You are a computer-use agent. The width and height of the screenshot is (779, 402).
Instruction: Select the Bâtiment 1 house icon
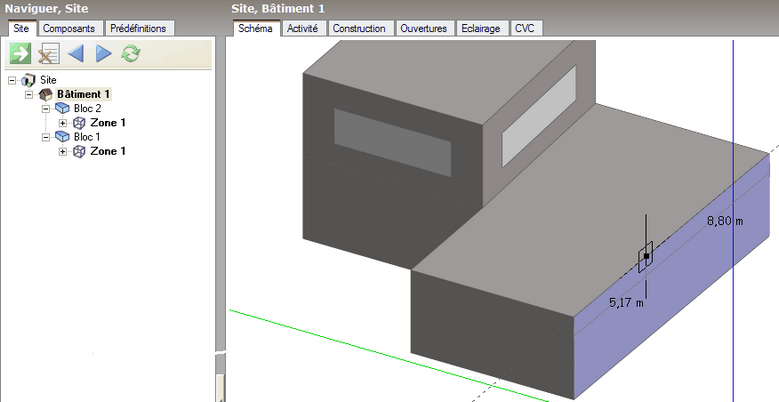45,94
